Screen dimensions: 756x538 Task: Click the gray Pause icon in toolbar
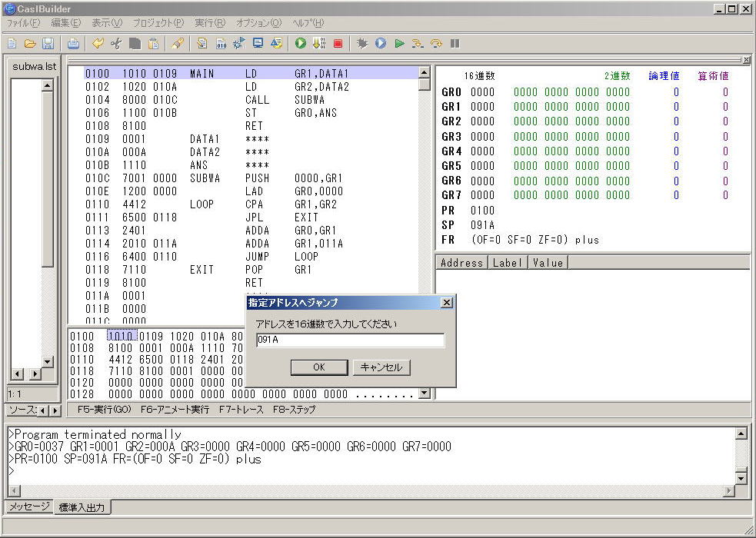point(455,44)
